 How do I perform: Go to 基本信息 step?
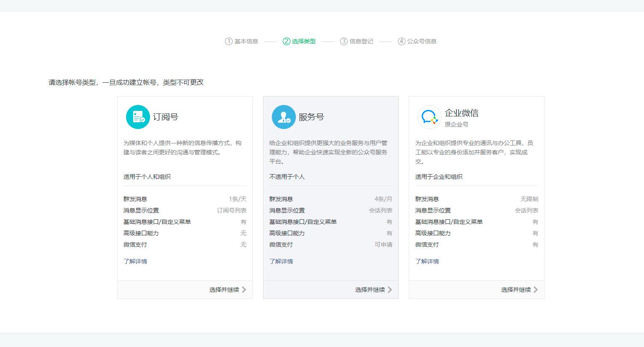(x=246, y=41)
